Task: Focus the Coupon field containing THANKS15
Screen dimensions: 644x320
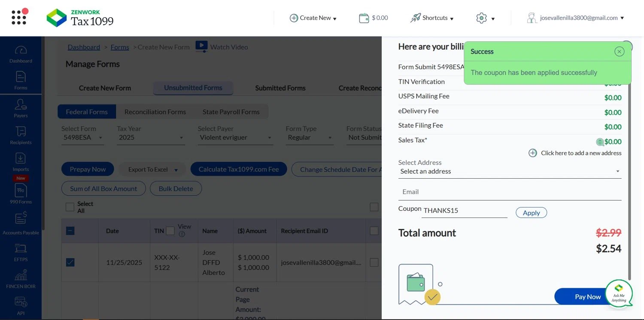Action: 465,210
